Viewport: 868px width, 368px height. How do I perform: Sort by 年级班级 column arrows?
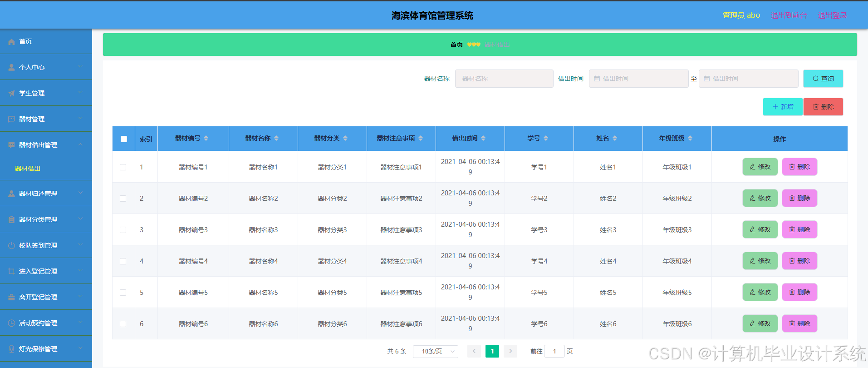[690, 138]
